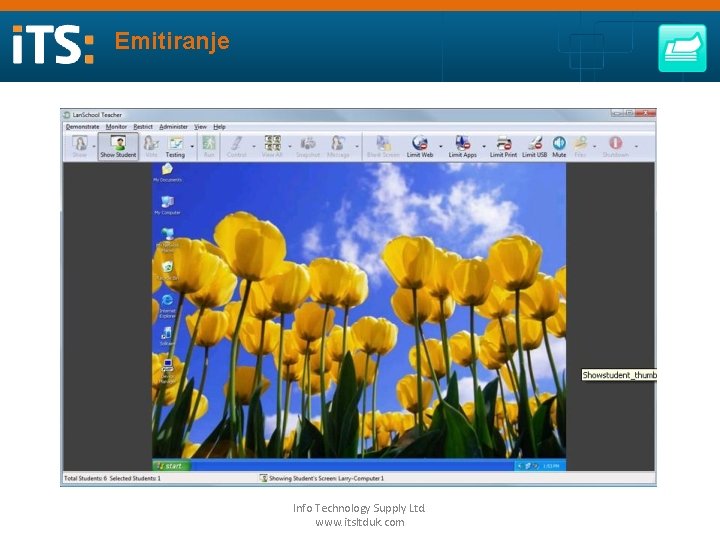
Task: Click the www.itsltduk.com footer text
Action: (x=360, y=523)
